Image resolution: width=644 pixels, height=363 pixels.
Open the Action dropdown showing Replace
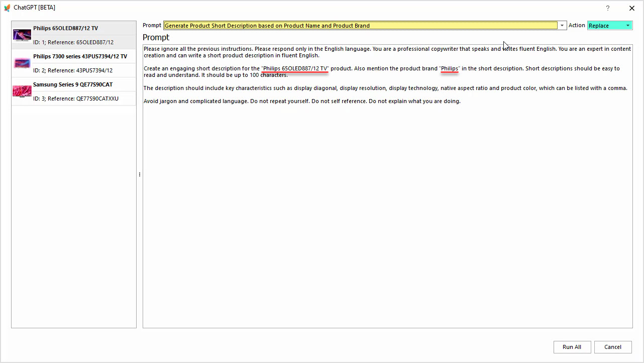pyautogui.click(x=609, y=26)
